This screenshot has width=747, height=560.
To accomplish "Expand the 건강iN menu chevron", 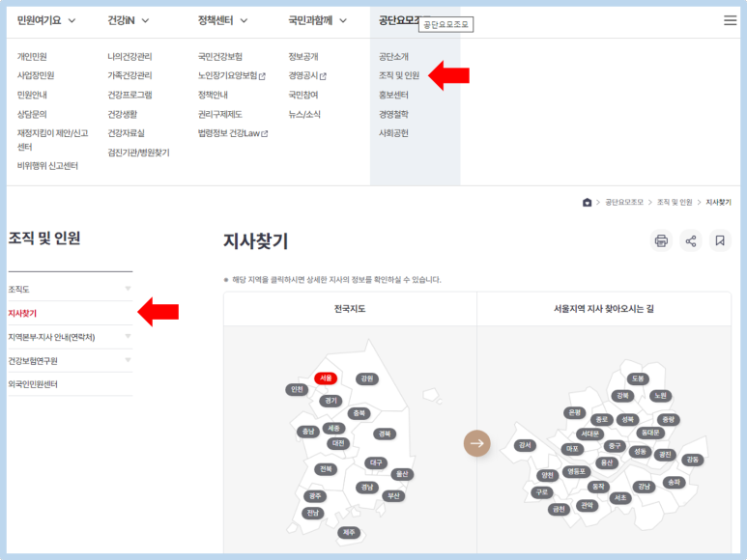I will 145,20.
